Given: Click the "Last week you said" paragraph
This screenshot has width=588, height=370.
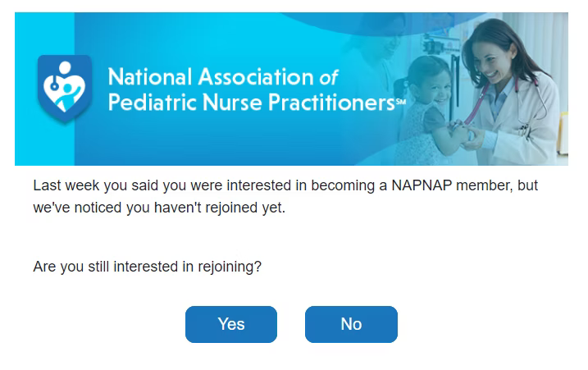Looking at the screenshot, I should coord(285,196).
